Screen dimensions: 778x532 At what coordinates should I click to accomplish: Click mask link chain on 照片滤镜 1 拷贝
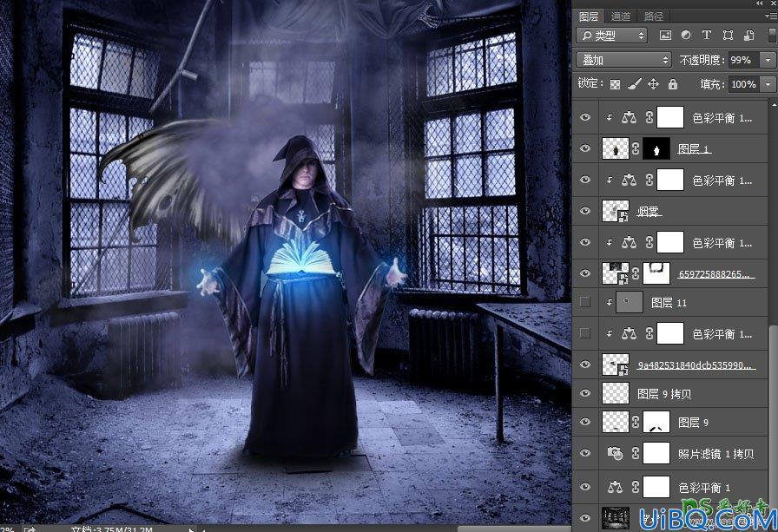pos(636,453)
